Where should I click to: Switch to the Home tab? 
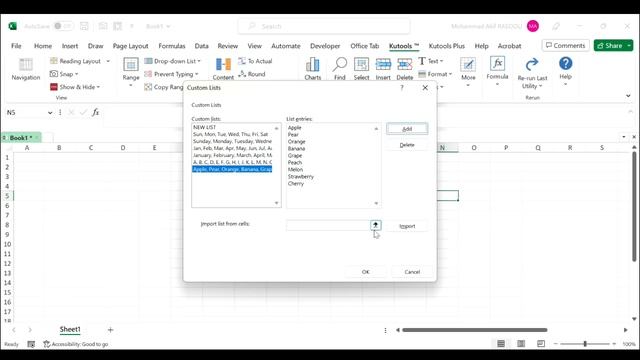pos(43,46)
